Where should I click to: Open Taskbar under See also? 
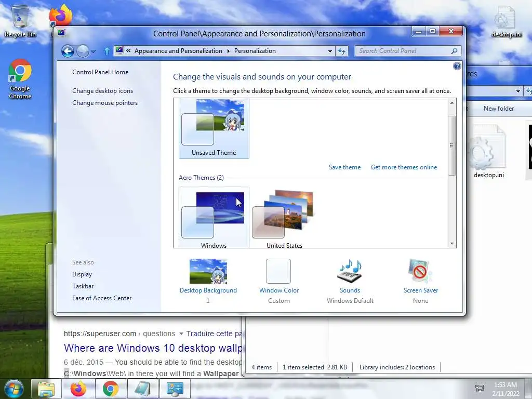83,286
